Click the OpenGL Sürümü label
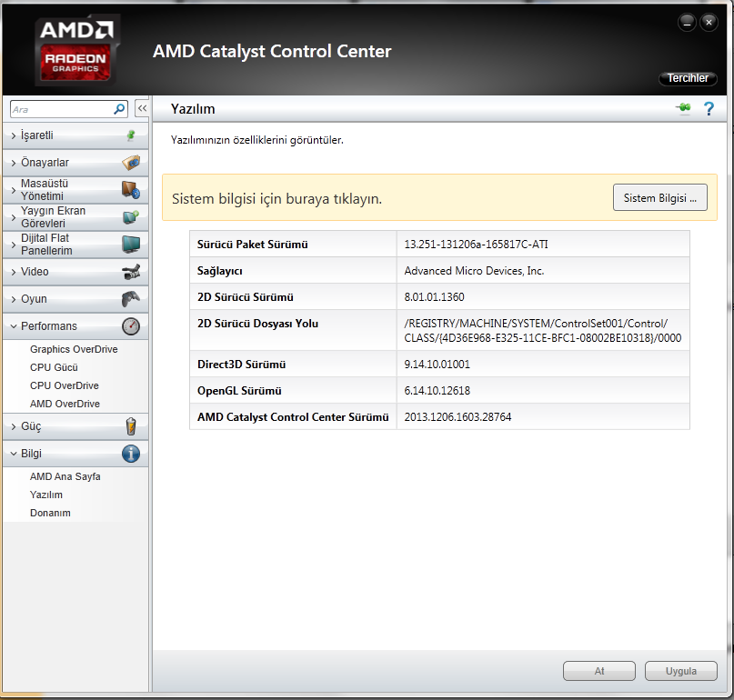This screenshot has height=700, width=734. (239, 391)
